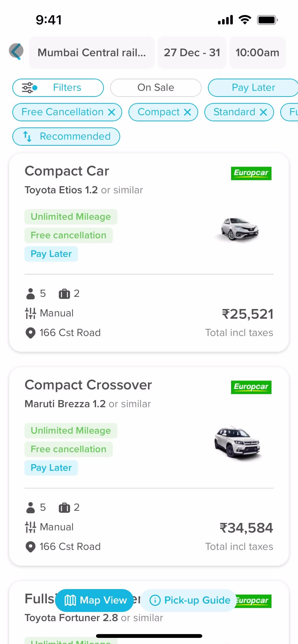This screenshot has width=298, height=644.
Task: Tap the Europcar logo on Compact Car card
Action: 251,173
